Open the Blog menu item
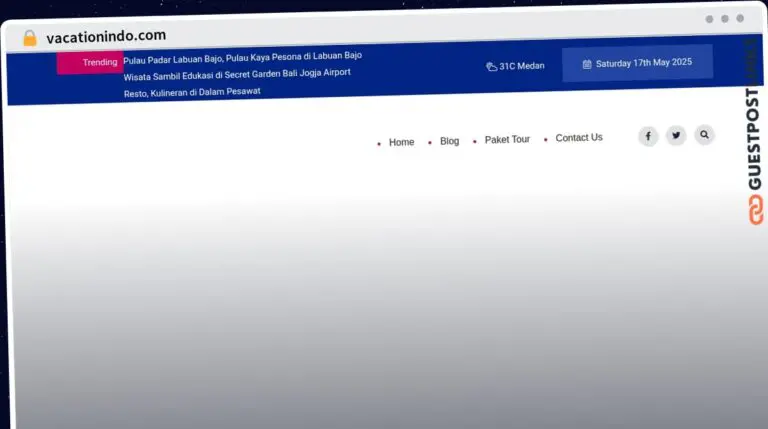 point(449,141)
